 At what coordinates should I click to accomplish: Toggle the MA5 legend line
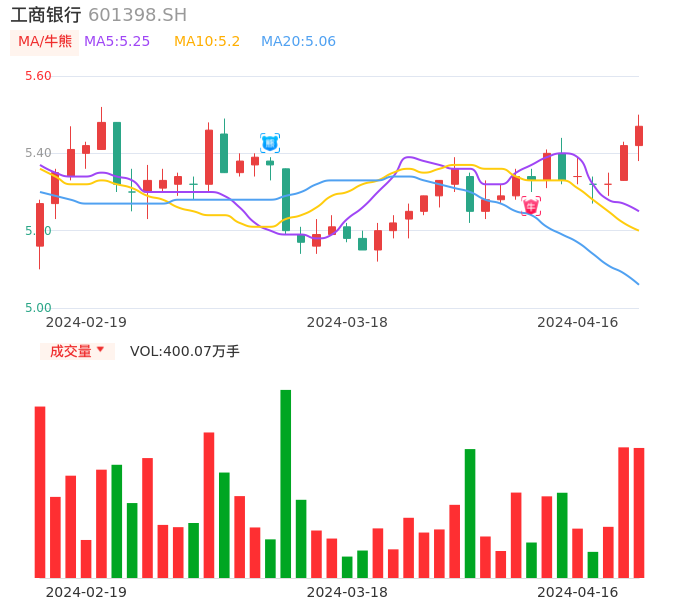tap(117, 42)
